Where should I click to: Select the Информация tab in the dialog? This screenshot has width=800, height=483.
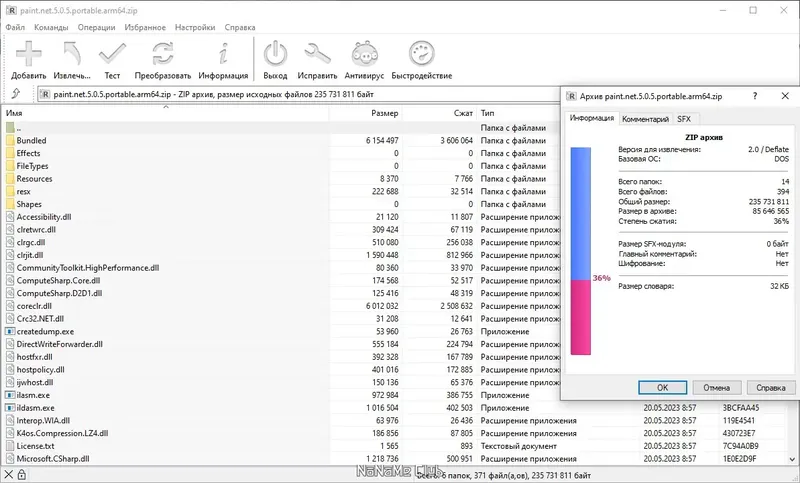591,118
